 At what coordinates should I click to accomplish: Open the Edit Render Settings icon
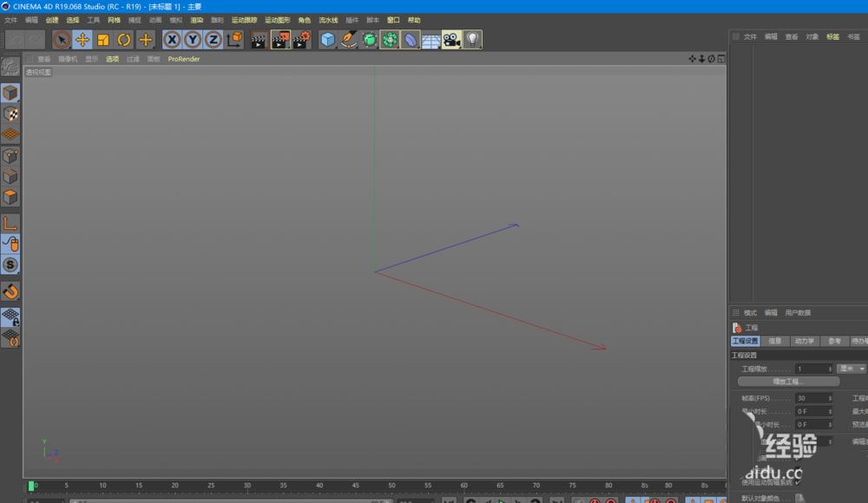tap(301, 39)
